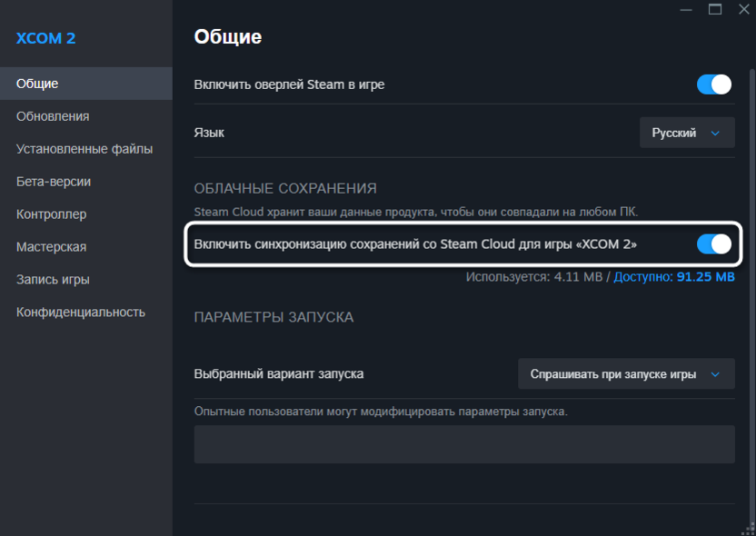
Task: Disable the Steam overlay in-game toggle
Action: click(x=714, y=84)
